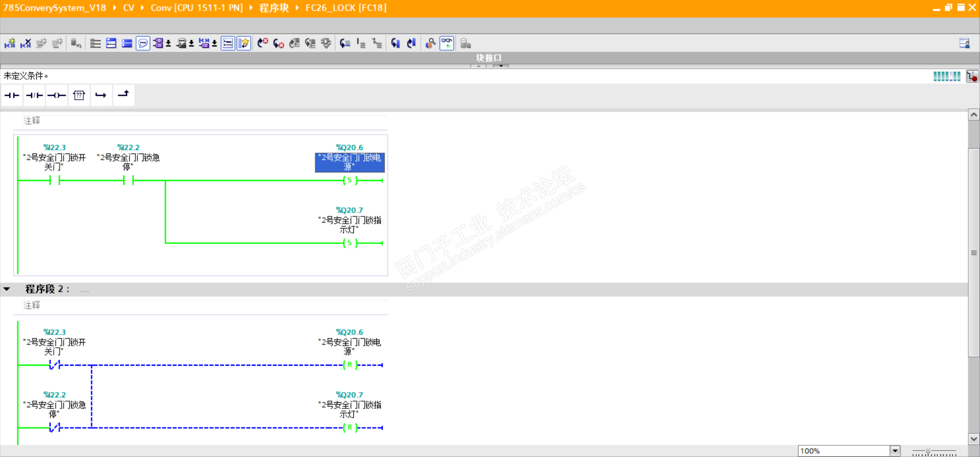Viewport: 980px width, 457px height.
Task: Delete network using the toolbar icon
Action: point(25,43)
